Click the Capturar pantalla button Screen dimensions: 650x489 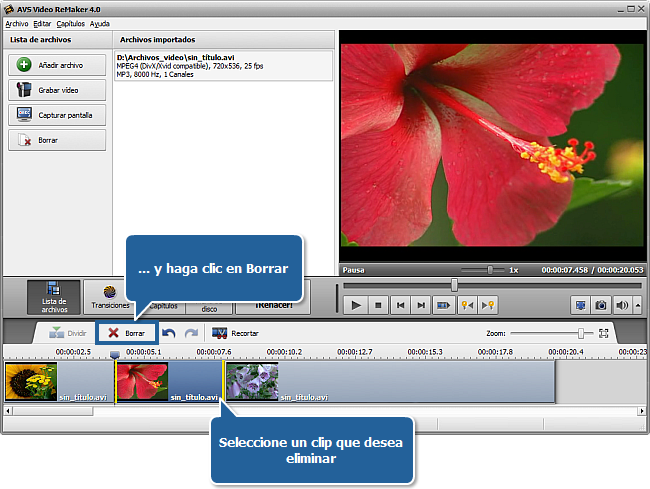(57, 115)
